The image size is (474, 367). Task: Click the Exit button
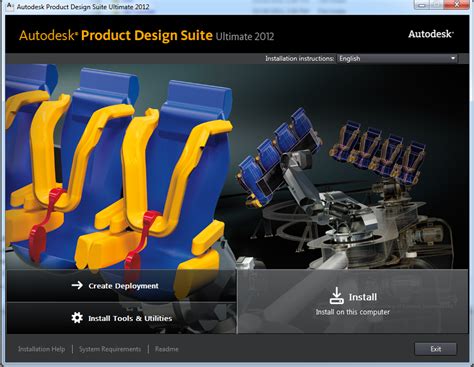coord(435,349)
